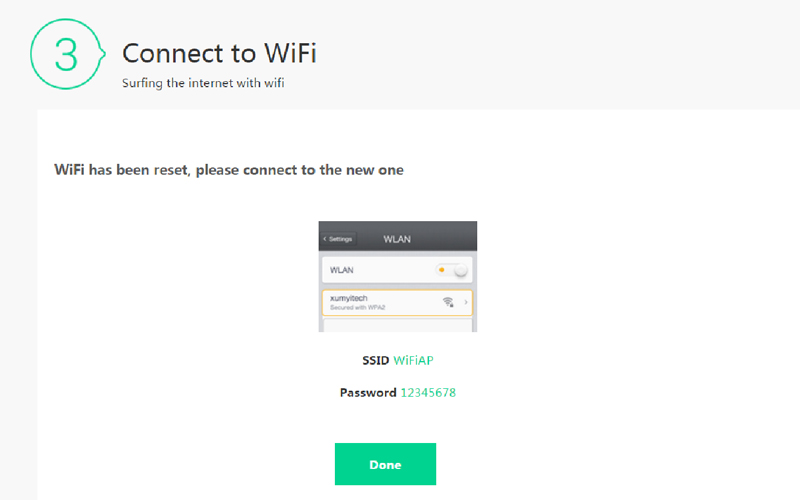The height and width of the screenshot is (500, 800).
Task: Select the xumyitech network name
Action: tap(348, 298)
